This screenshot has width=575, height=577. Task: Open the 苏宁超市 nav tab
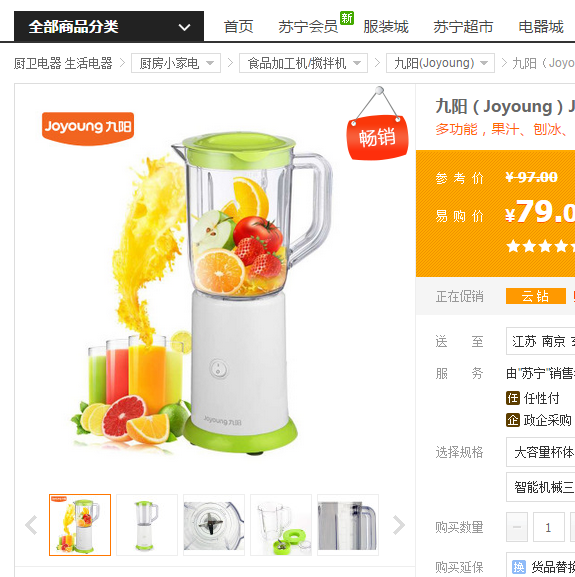(x=463, y=27)
